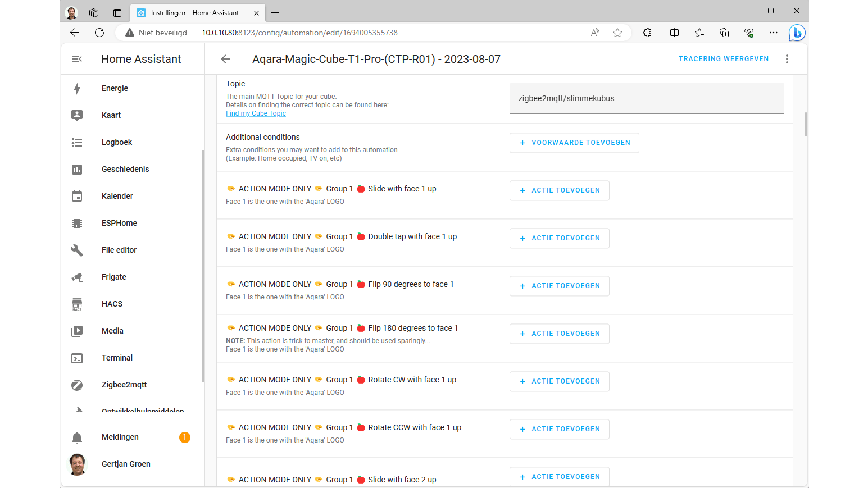Open Edge tab actions menu

click(x=117, y=13)
